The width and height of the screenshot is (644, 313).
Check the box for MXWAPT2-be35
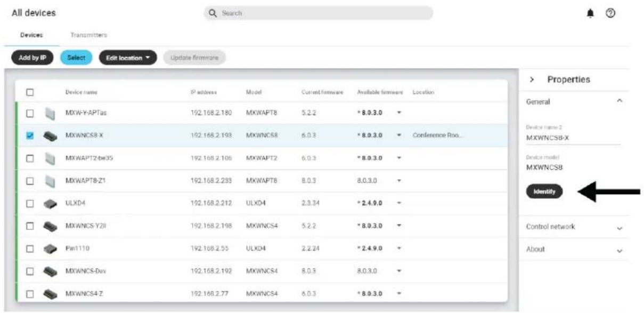pos(30,158)
